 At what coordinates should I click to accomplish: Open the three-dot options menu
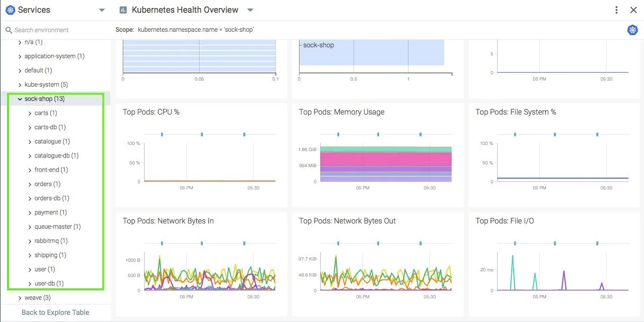point(616,10)
